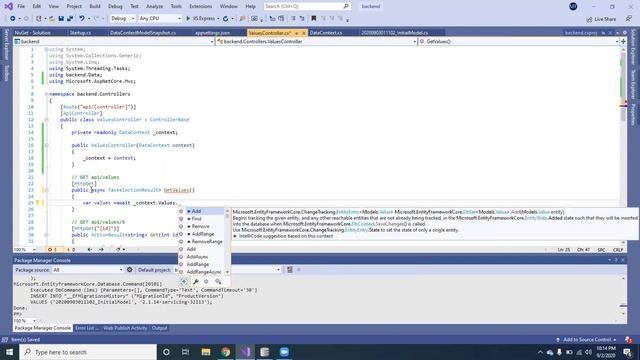Click the split editor icon at top right
Screen dimensions: 640x360
tap(623, 41)
